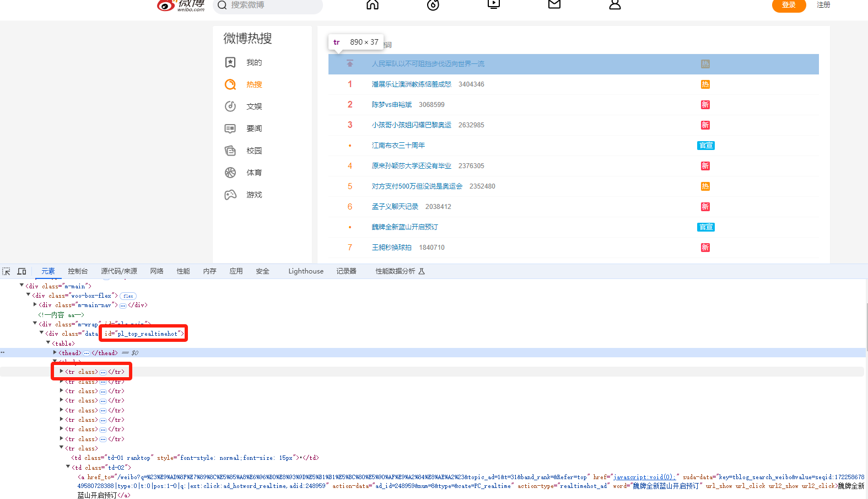This screenshot has width=868, height=499.
Task: Expand the div class="m-main-nav" node
Action: pyautogui.click(x=35, y=304)
